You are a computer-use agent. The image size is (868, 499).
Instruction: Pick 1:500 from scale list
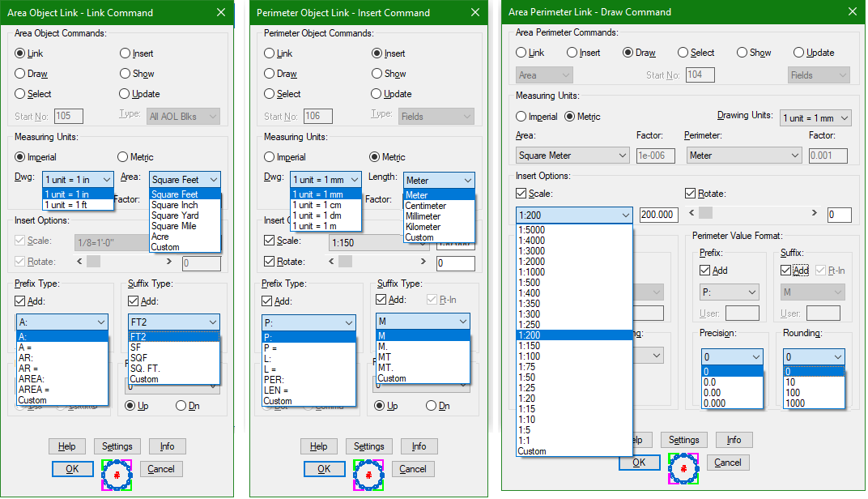click(574, 283)
